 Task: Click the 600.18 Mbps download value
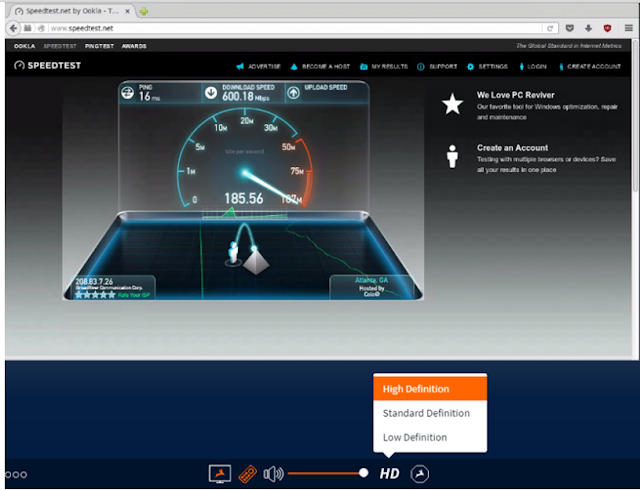click(x=246, y=96)
